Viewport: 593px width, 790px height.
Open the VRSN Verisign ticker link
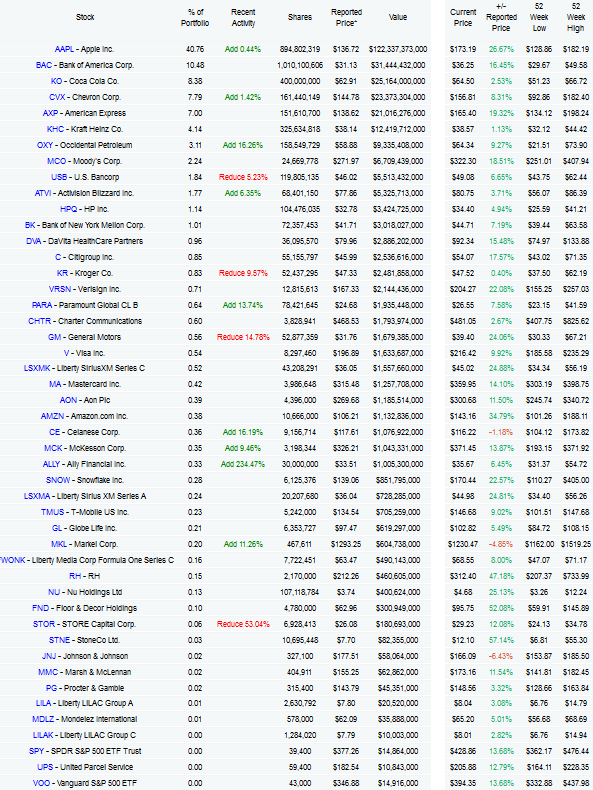[x=60, y=289]
